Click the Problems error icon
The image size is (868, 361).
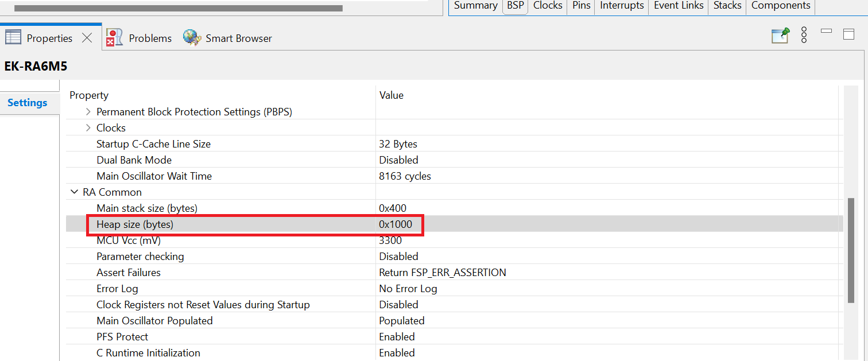[114, 38]
